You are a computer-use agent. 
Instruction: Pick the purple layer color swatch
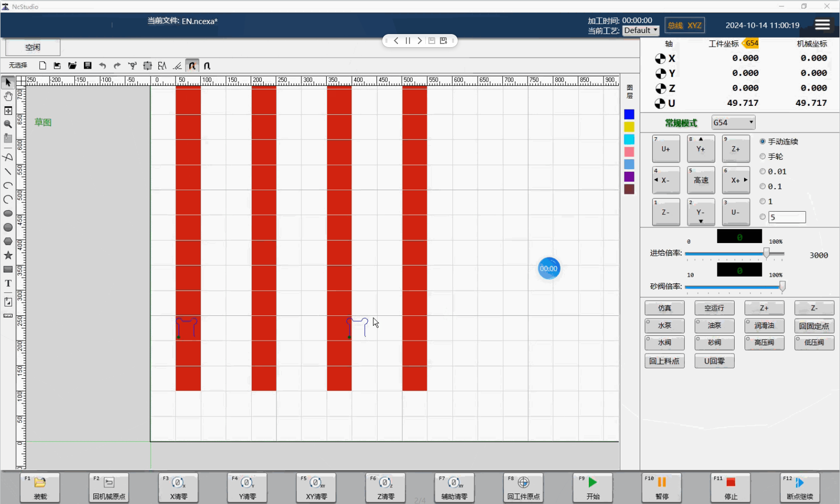pyautogui.click(x=629, y=177)
